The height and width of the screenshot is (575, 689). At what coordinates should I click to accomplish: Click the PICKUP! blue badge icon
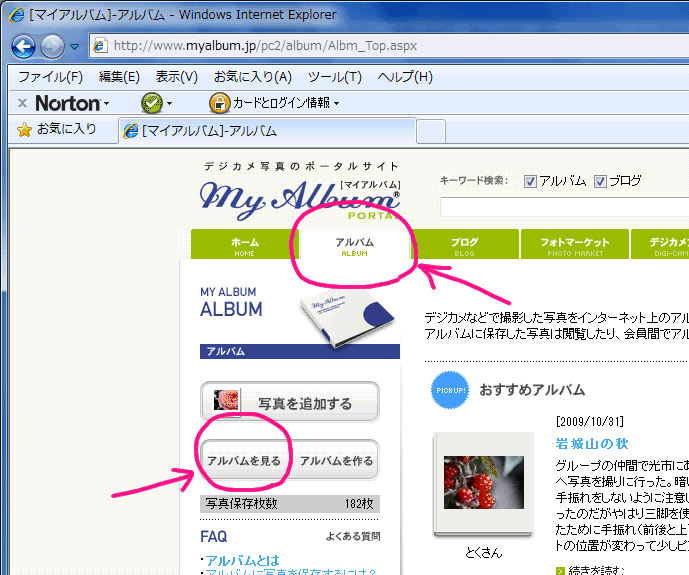click(450, 390)
